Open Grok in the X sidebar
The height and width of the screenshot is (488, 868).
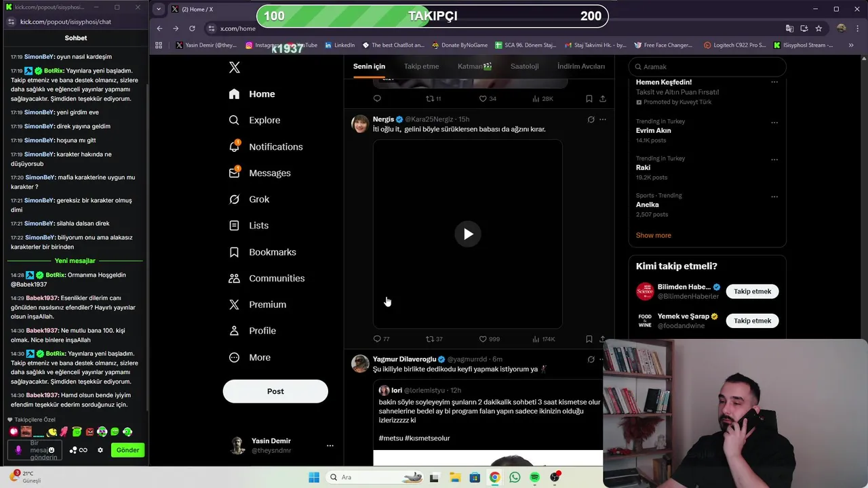250,199
